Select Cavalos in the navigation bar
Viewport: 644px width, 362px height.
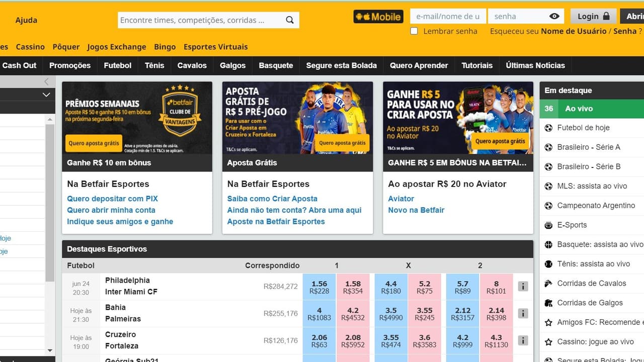pyautogui.click(x=192, y=65)
